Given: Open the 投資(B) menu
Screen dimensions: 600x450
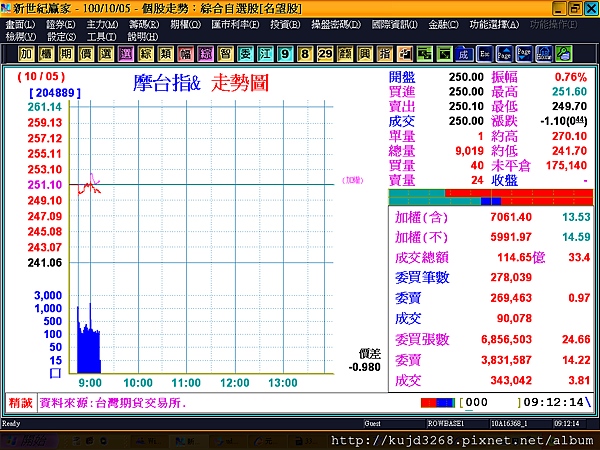Looking at the screenshot, I should [285, 24].
